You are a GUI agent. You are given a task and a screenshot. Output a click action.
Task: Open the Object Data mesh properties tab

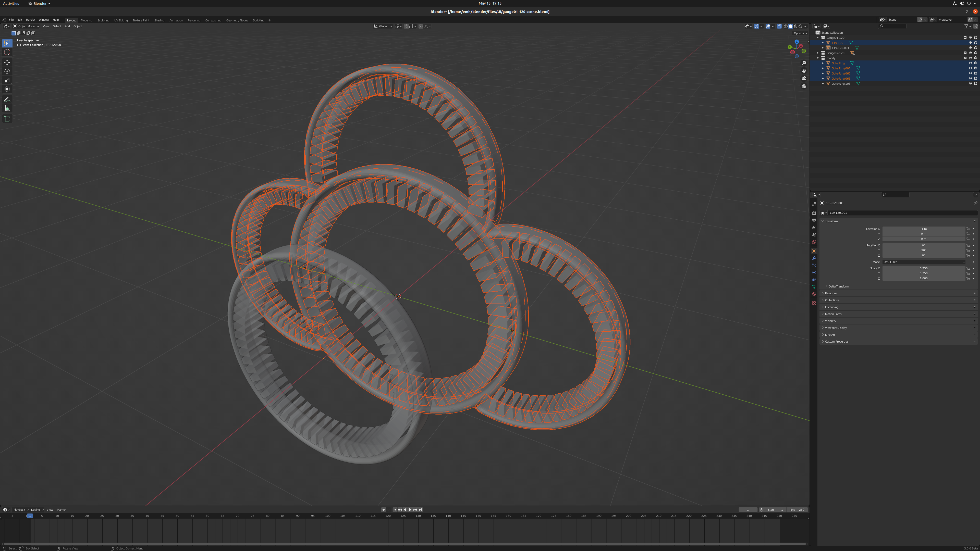pos(814,287)
